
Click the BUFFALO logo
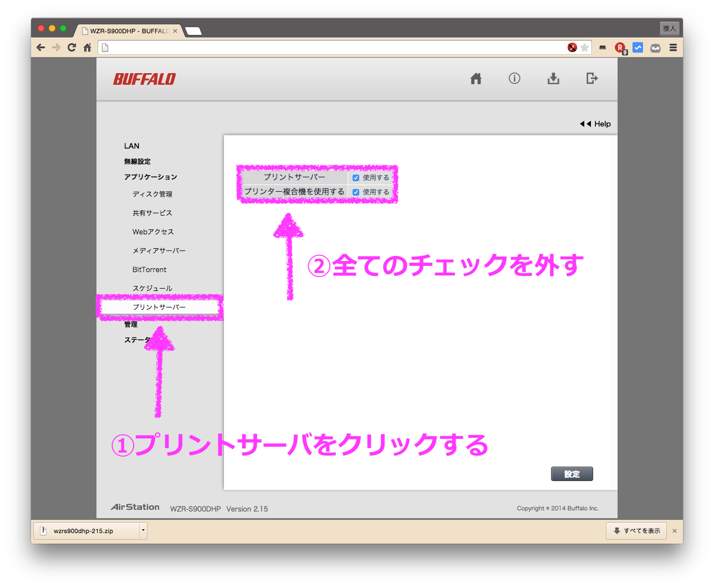coord(144,79)
